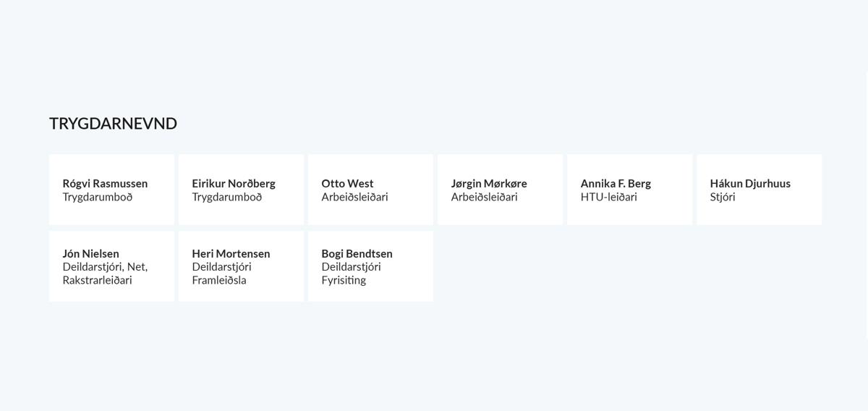The image size is (868, 411).
Task: Select the name Eirikur Norðberg
Action: [x=234, y=184]
